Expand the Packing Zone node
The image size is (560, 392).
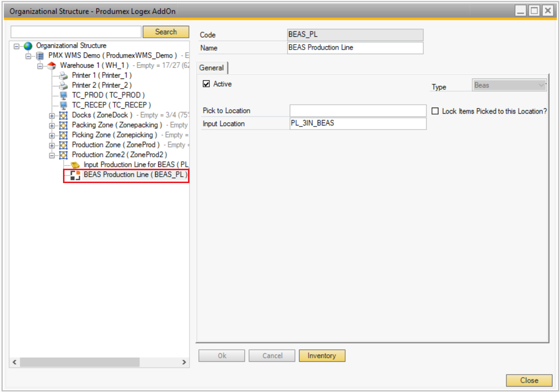pos(52,126)
